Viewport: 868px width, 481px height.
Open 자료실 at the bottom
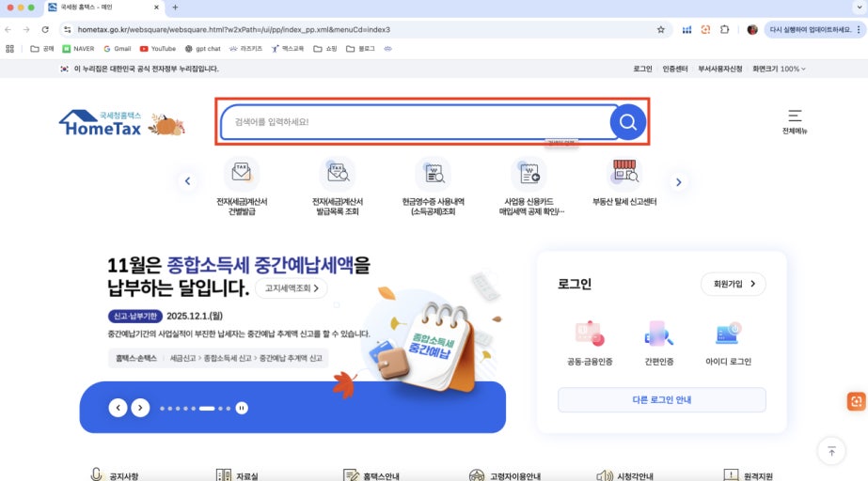[237, 475]
